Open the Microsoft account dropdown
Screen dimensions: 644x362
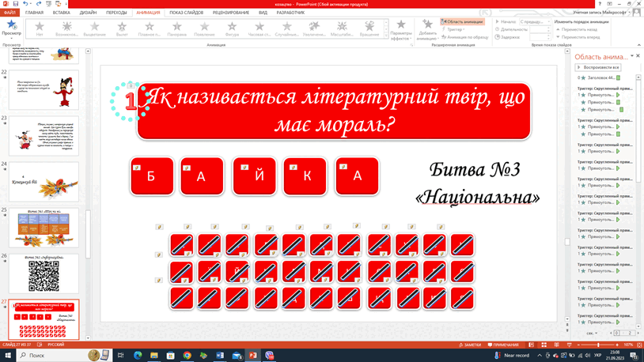pyautogui.click(x=600, y=13)
